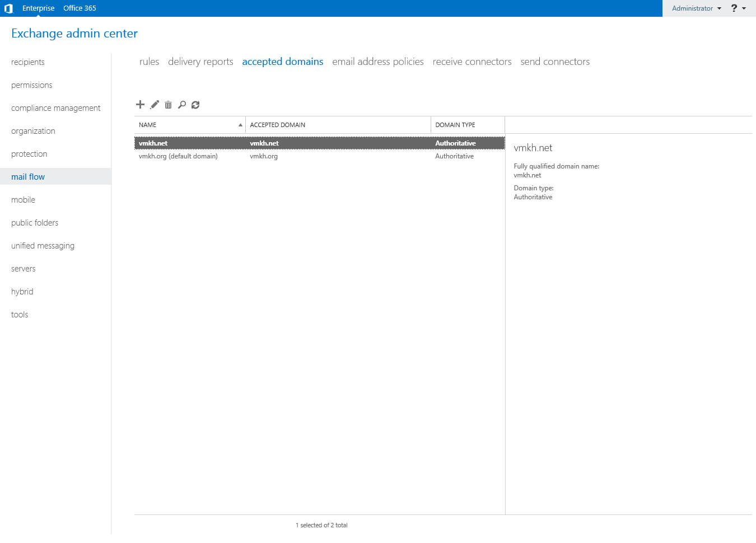Open recipients in left navigation

[x=28, y=62]
